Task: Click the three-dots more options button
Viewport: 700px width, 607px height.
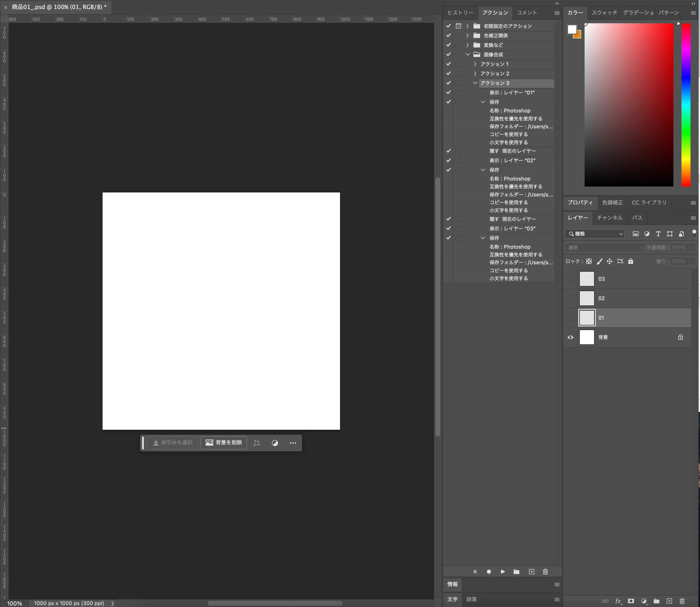Action: (293, 443)
